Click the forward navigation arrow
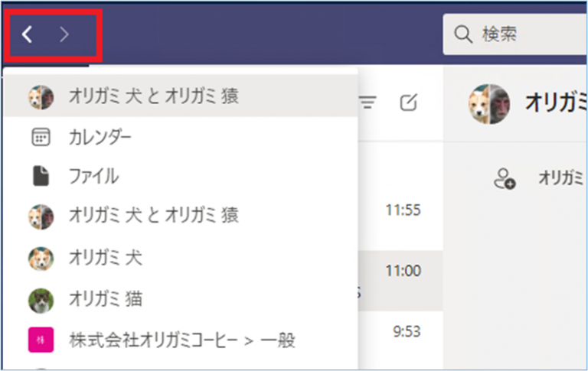 pos(65,34)
